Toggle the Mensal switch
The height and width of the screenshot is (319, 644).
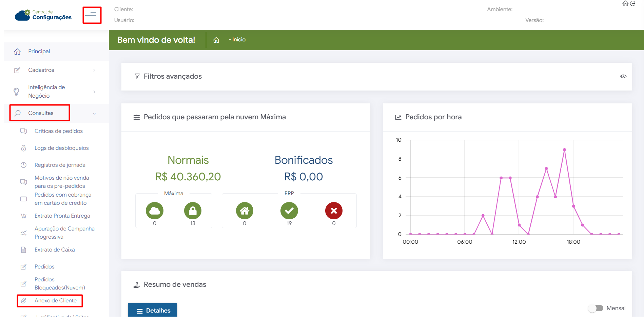tap(596, 308)
